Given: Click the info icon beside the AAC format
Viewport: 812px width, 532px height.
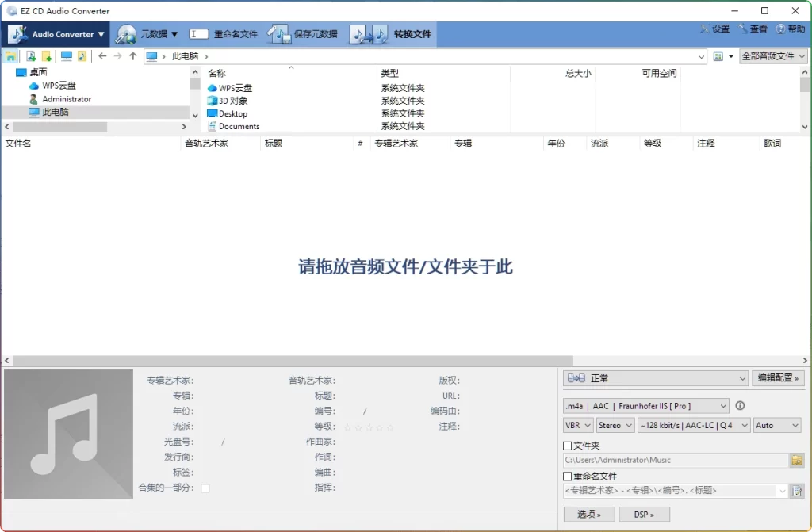Looking at the screenshot, I should [x=740, y=405].
